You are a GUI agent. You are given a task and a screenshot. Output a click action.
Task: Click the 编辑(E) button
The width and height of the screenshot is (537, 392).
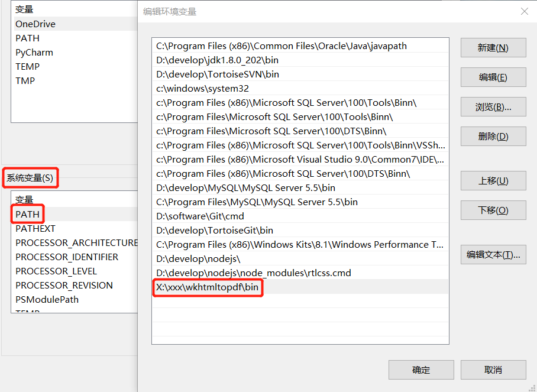(493, 77)
